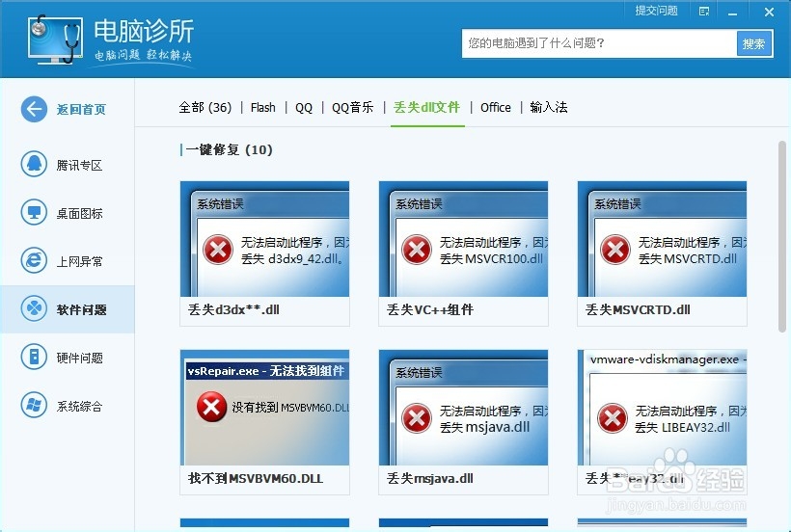Image resolution: width=791 pixels, height=532 pixels.
Task: Select the 腾讯专区 sidebar label
Action: click(80, 165)
